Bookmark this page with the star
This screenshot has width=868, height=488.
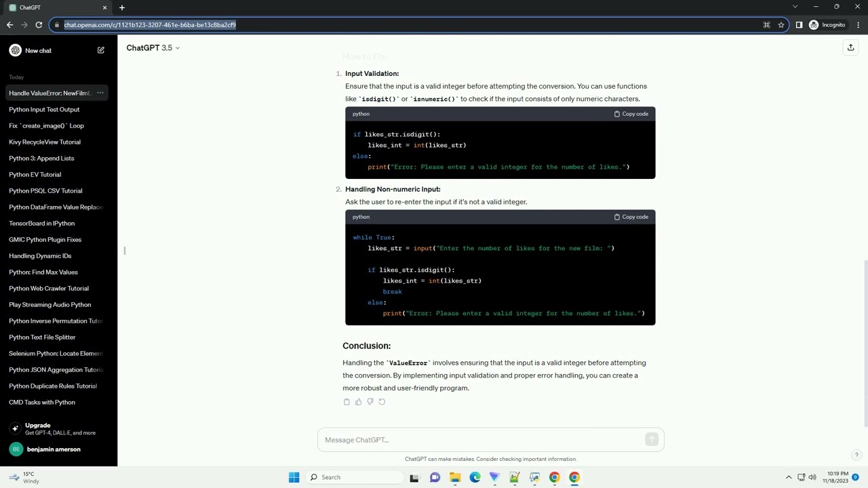coord(781,25)
